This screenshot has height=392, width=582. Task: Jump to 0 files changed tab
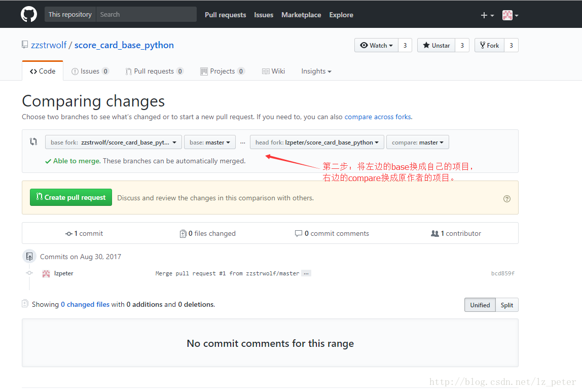[x=207, y=233]
